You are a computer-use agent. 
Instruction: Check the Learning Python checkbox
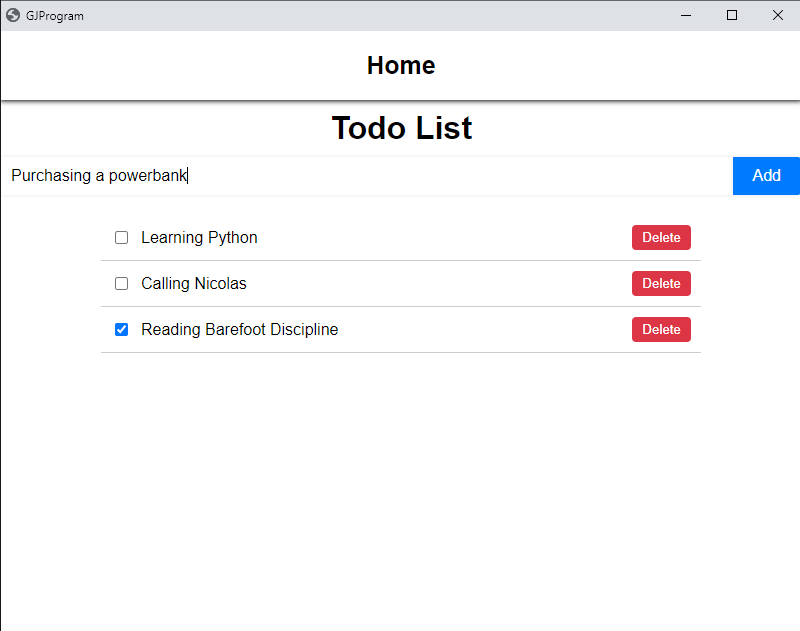click(122, 238)
